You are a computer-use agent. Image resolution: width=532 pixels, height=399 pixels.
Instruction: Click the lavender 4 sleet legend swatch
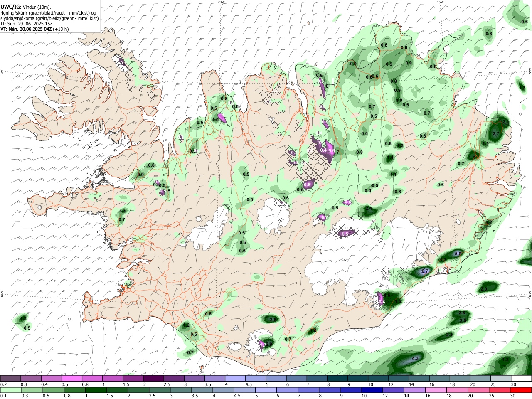[x=235, y=379]
